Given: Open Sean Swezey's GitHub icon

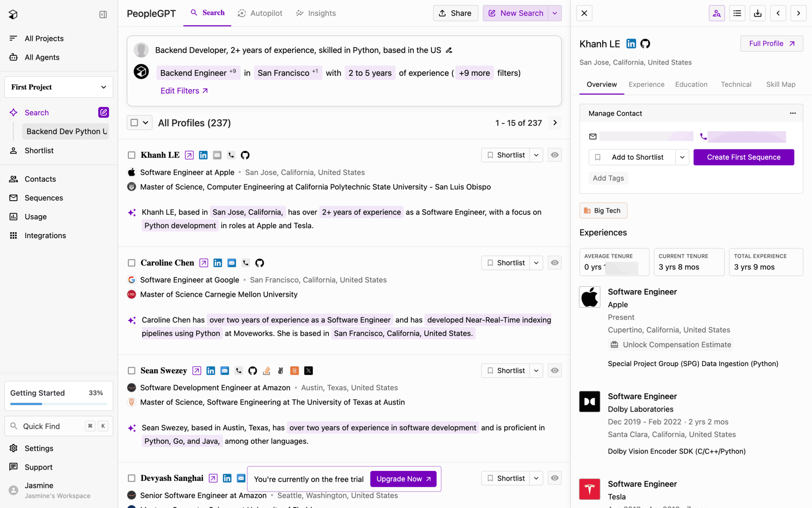Looking at the screenshot, I should [252, 371].
